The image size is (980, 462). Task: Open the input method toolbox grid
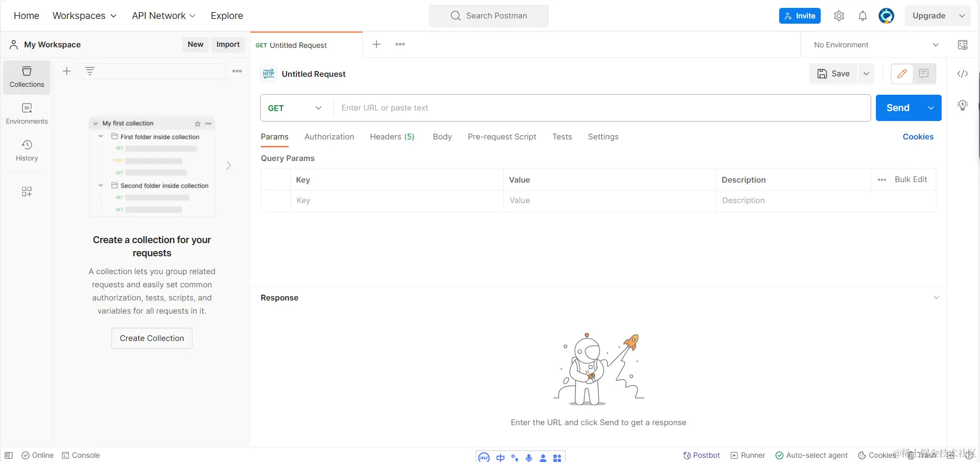tap(557, 458)
